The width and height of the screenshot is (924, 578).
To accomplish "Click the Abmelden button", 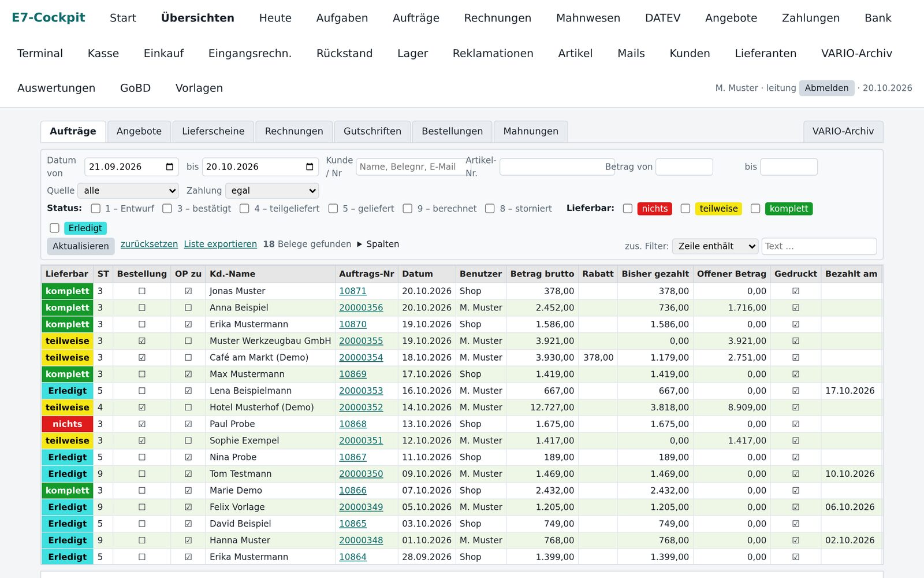I will (x=826, y=88).
